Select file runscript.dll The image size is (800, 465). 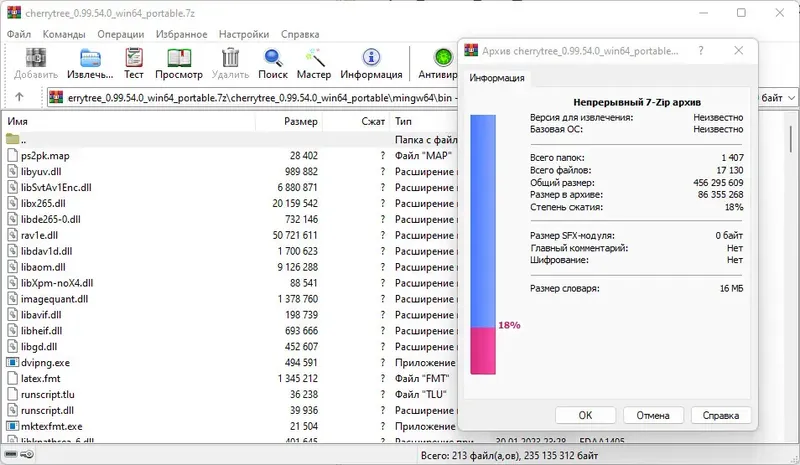click(x=47, y=410)
